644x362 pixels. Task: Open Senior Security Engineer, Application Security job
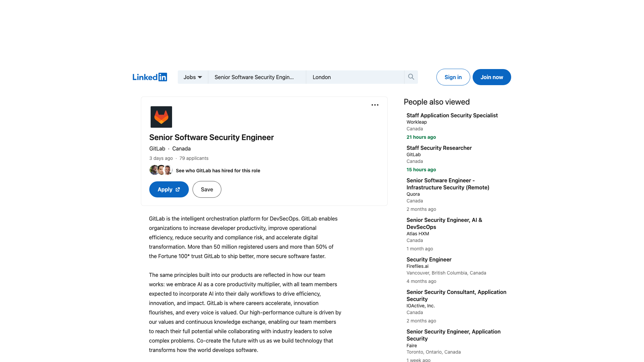(x=453, y=335)
